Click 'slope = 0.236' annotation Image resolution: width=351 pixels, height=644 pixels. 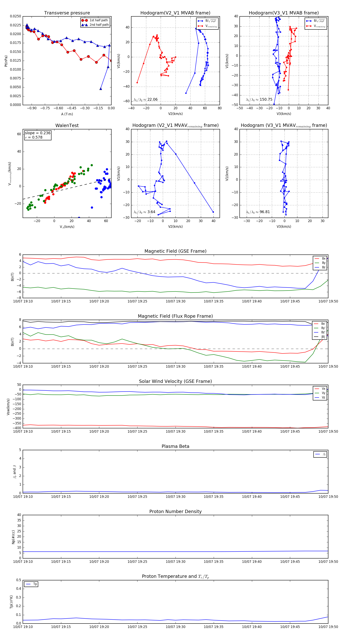point(38,133)
